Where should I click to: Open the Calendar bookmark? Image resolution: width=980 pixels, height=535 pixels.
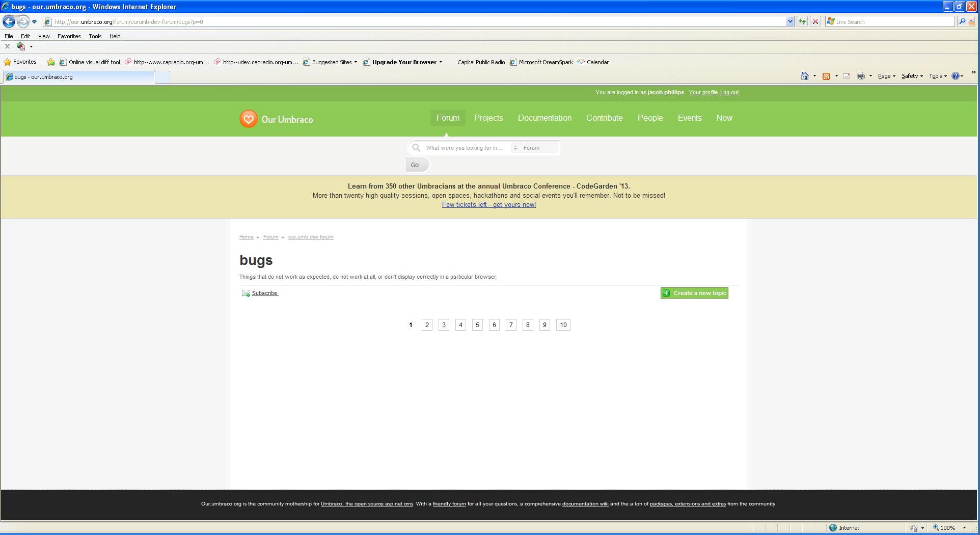click(593, 62)
